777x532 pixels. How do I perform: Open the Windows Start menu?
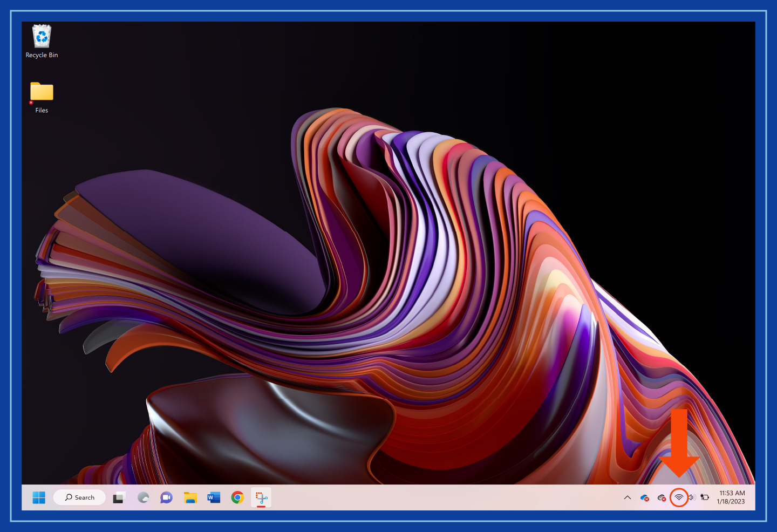click(x=39, y=497)
